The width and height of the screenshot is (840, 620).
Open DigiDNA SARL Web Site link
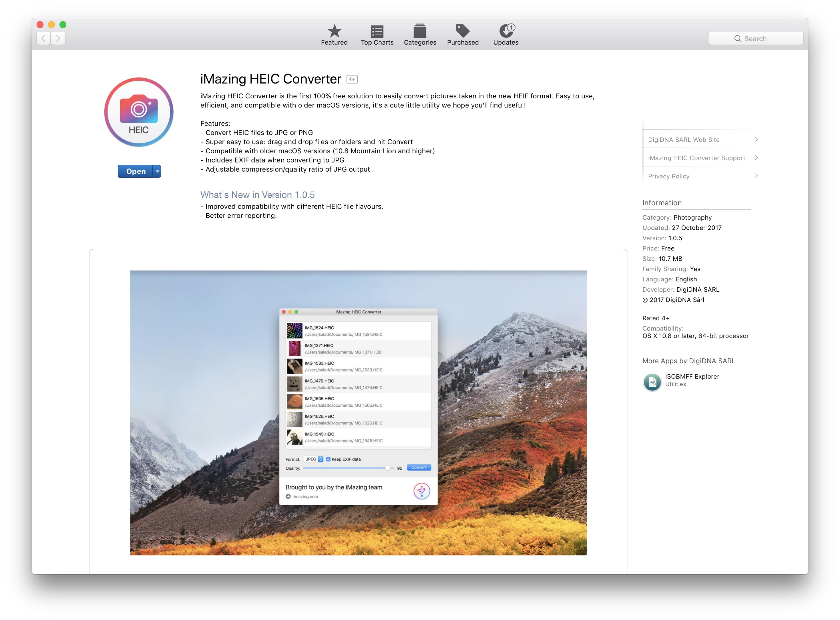coord(683,140)
